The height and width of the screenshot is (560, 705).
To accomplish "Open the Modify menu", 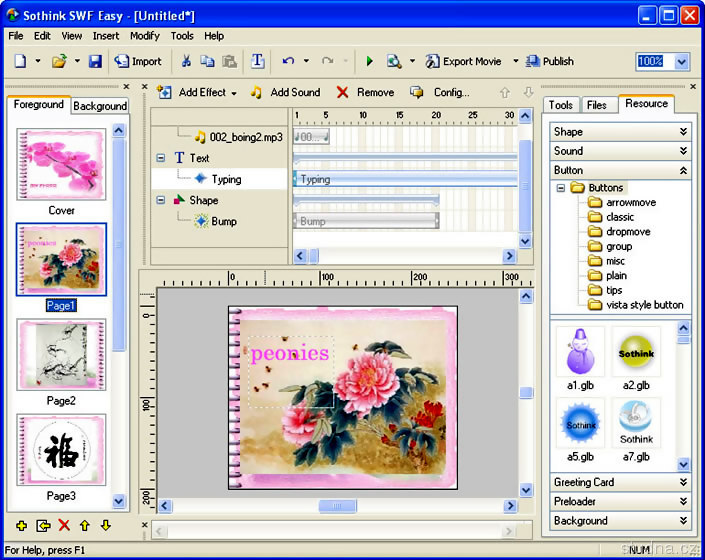I will (144, 36).
